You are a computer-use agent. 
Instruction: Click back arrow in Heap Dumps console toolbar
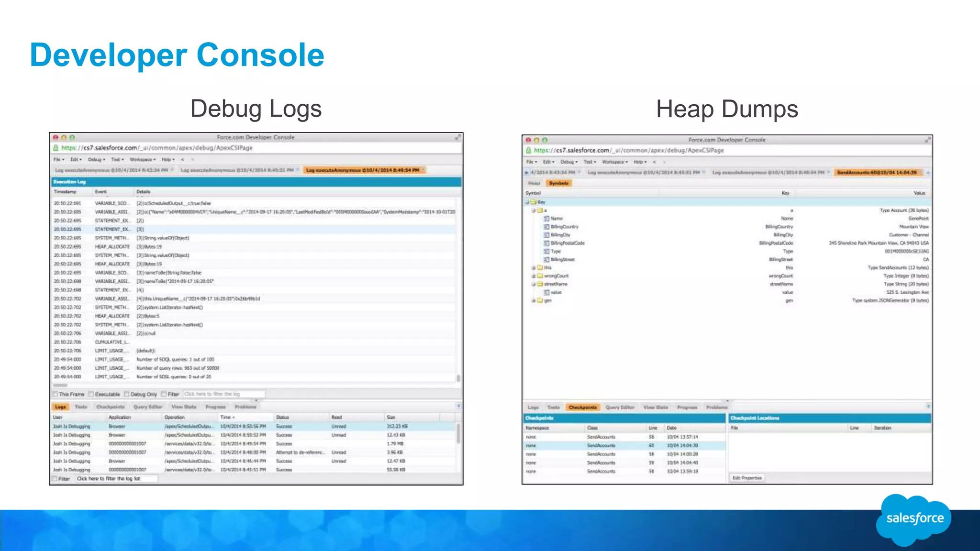655,162
